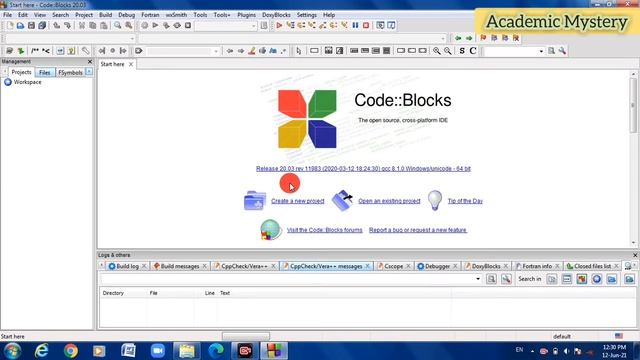Click the Find magnifier icon
Viewport: 640px width, 360px height.
coord(118,25)
